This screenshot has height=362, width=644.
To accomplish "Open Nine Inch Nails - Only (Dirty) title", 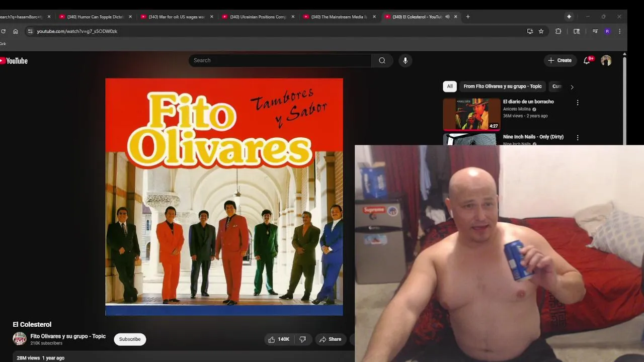I will [x=533, y=137].
